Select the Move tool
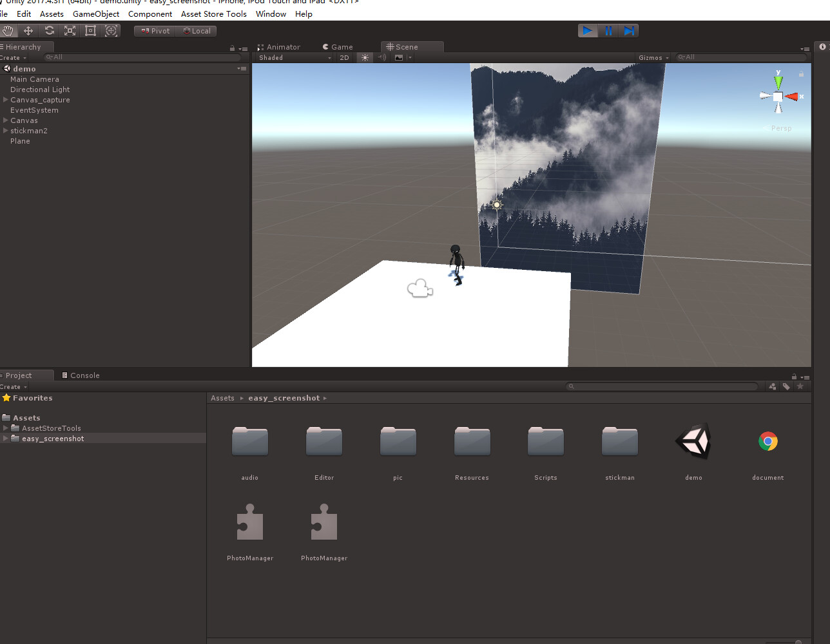 pyautogui.click(x=28, y=30)
